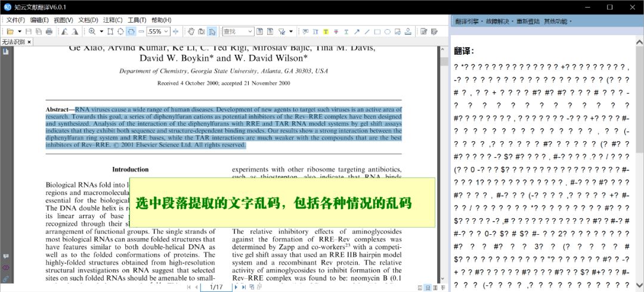This screenshot has height=292, width=644.
Task: Activate the text selection cursor tool
Action: pyautogui.click(x=212, y=31)
